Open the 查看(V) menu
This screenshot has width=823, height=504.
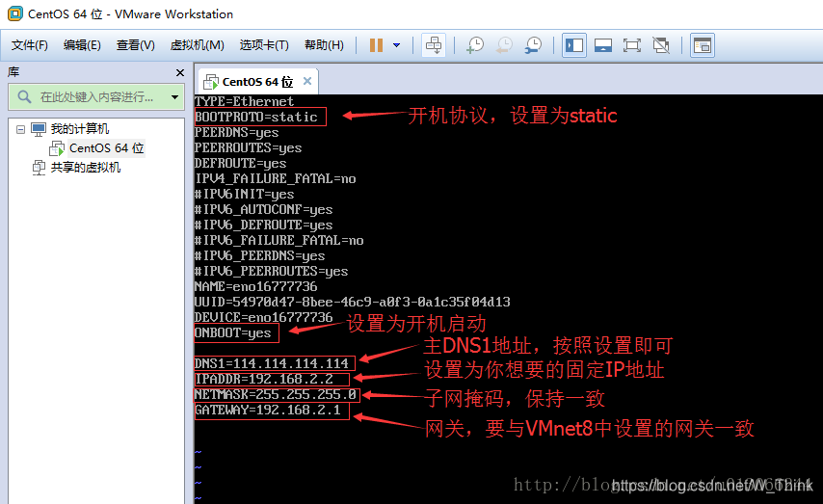coord(136,45)
